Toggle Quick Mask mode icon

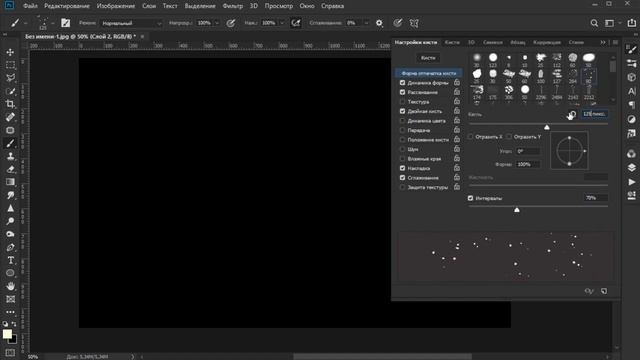click(x=10, y=353)
